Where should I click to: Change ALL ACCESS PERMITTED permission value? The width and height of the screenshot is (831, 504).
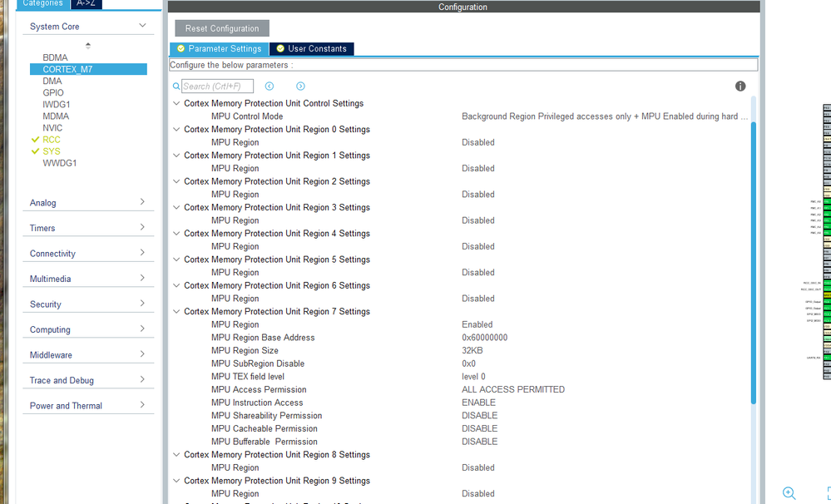point(513,389)
